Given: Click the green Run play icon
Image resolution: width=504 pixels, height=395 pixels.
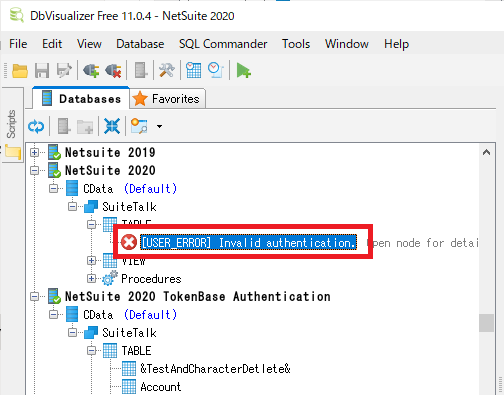Looking at the screenshot, I should [x=243, y=71].
